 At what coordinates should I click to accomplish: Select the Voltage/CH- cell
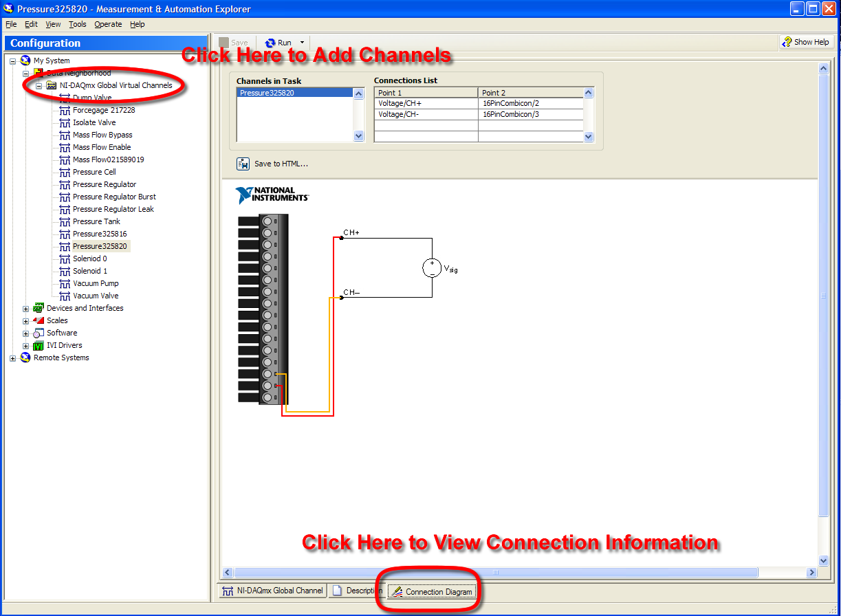point(426,114)
